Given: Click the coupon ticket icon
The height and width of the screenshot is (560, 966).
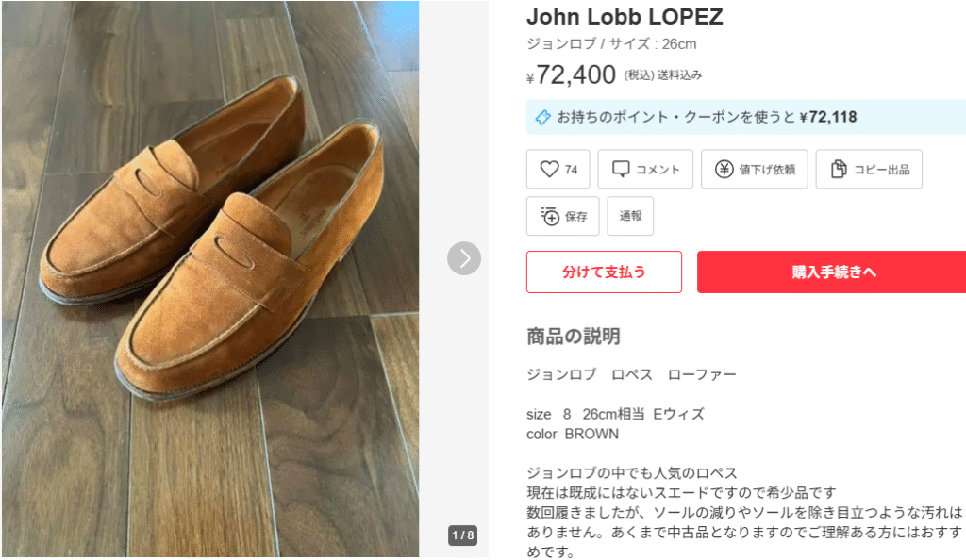Looking at the screenshot, I should [x=542, y=118].
